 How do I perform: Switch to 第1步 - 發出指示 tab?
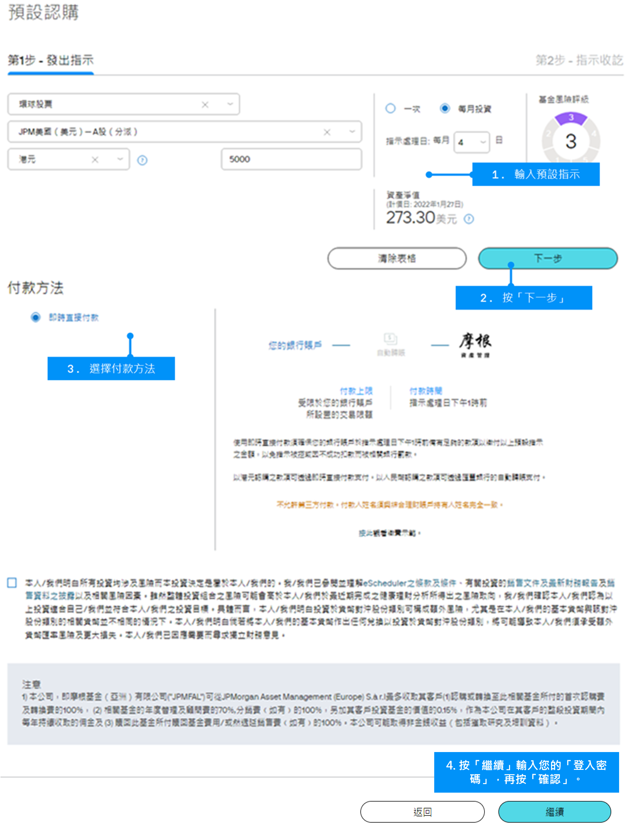[51, 60]
